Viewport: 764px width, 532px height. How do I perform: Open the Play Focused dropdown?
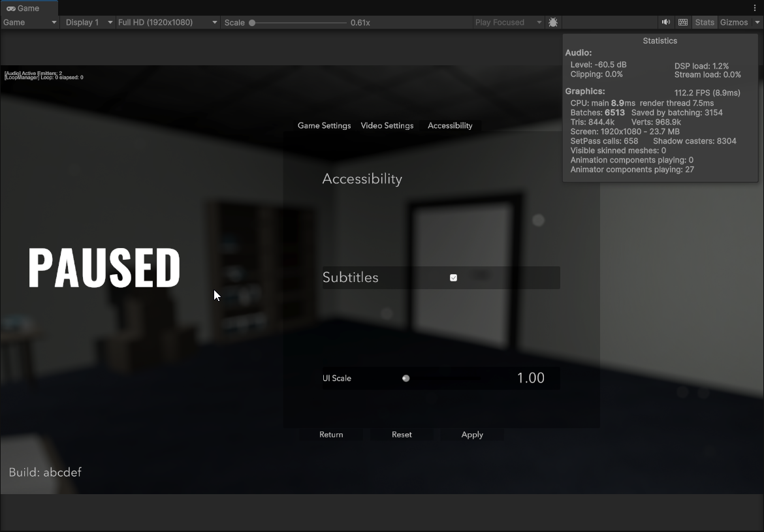point(508,22)
